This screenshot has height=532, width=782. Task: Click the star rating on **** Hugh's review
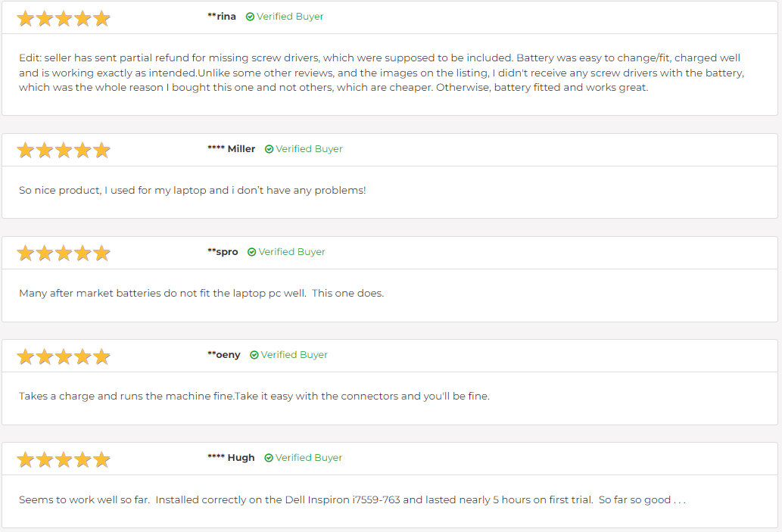tap(64, 459)
